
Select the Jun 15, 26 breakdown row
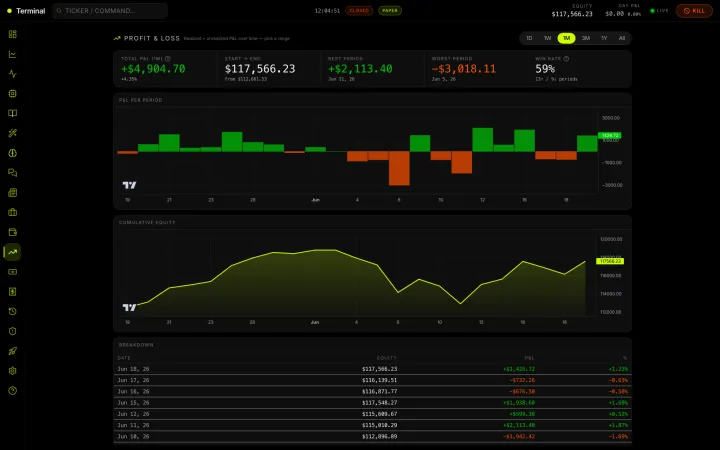pos(372,403)
